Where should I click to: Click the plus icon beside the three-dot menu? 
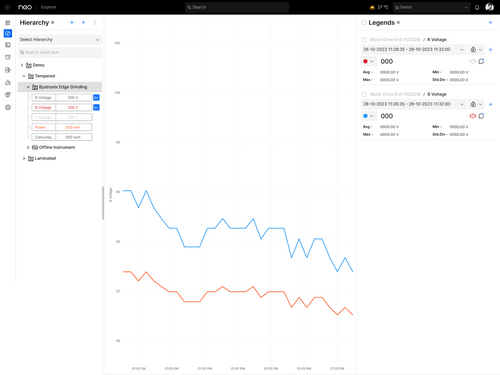click(83, 22)
